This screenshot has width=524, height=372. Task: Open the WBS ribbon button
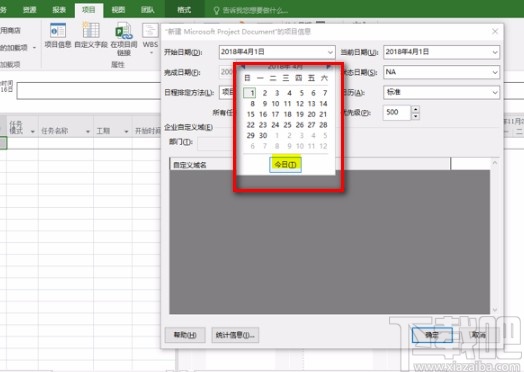150,38
